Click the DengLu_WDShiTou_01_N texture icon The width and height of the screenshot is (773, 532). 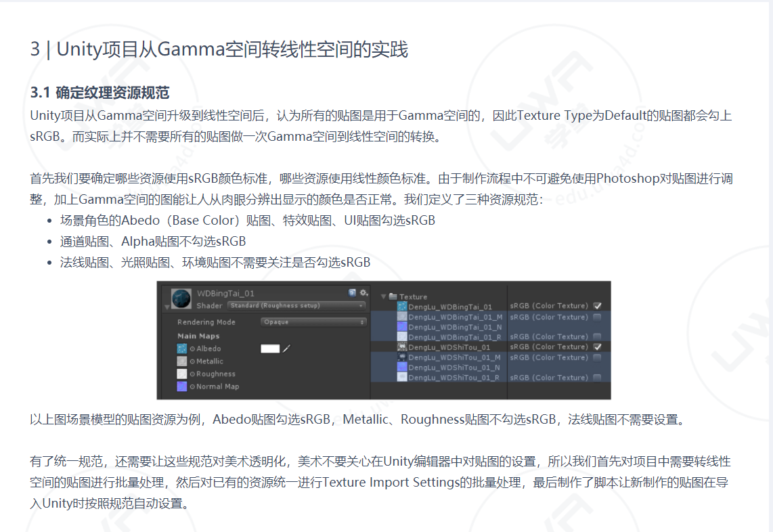point(402,368)
